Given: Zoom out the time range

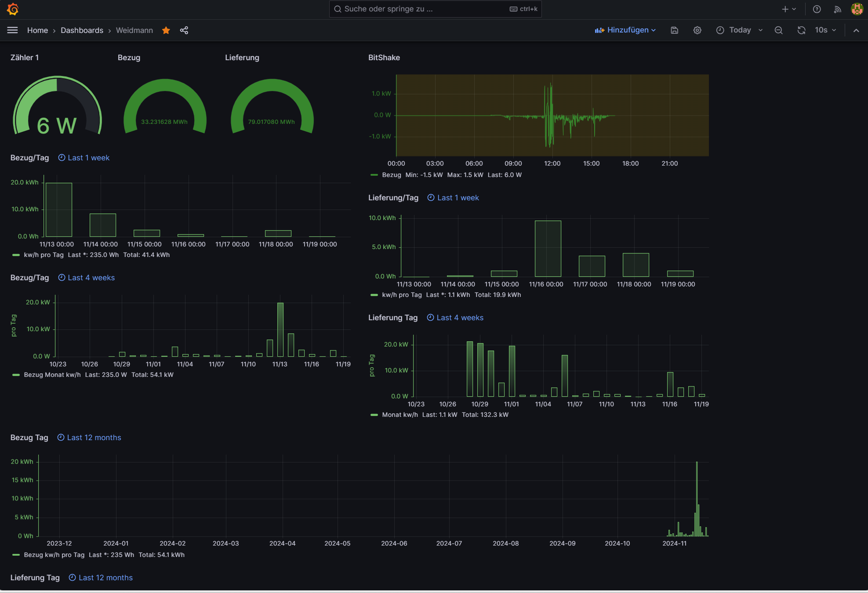Looking at the screenshot, I should 779,30.
